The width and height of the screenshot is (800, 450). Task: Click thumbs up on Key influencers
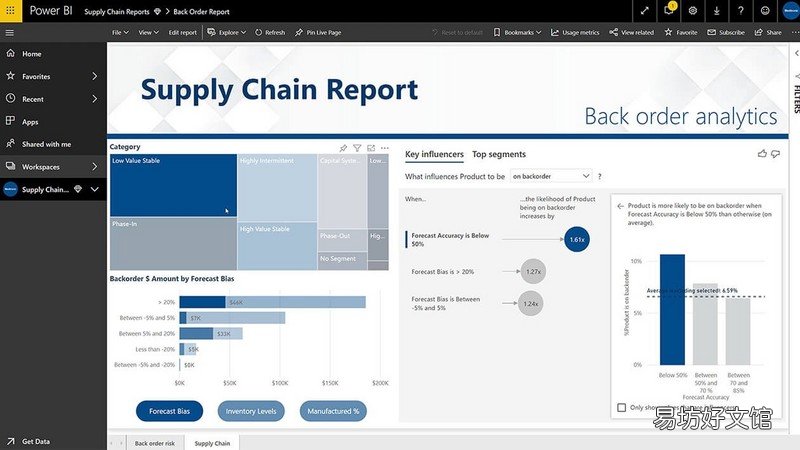(762, 154)
